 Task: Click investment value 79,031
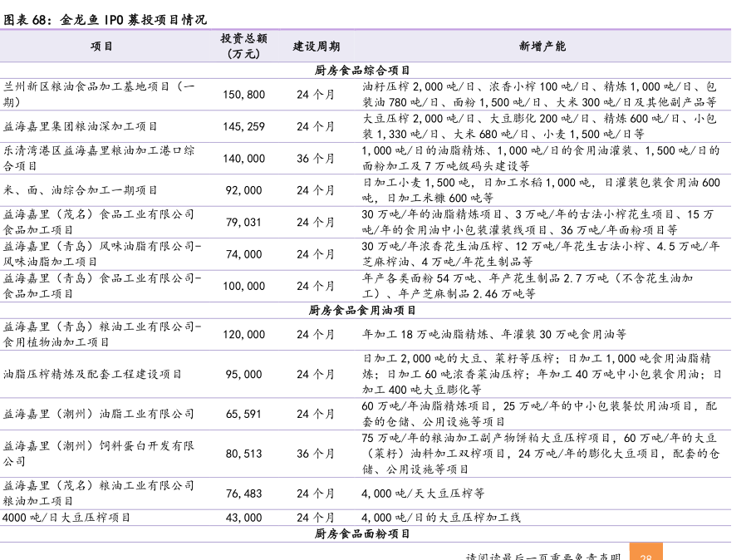click(243, 223)
